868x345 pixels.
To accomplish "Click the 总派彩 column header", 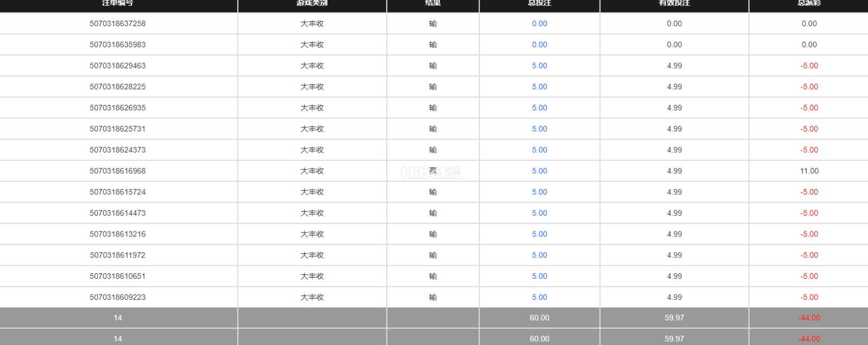I will pos(809,3).
